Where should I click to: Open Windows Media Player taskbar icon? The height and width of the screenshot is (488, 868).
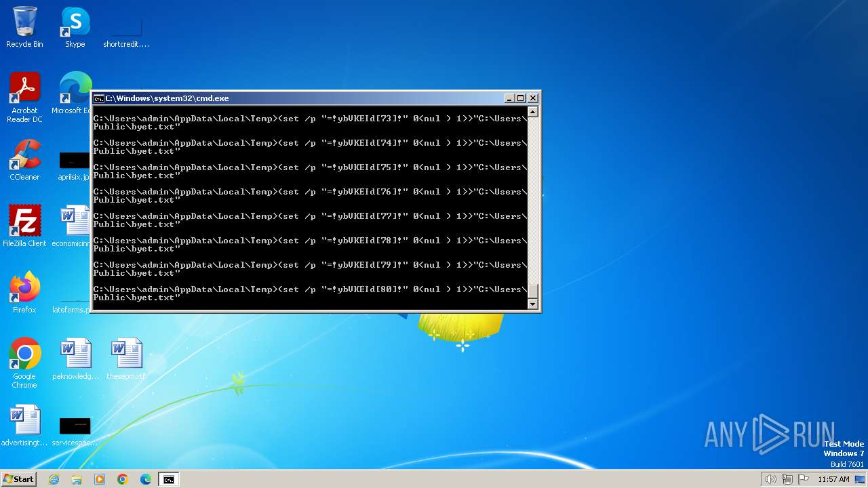100,479
